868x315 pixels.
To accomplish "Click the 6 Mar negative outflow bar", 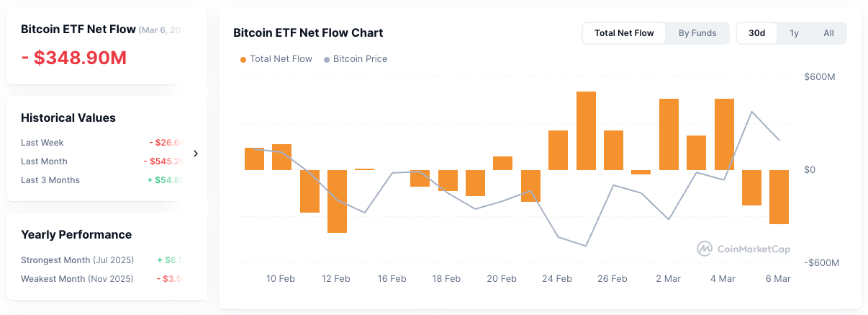I will (779, 197).
